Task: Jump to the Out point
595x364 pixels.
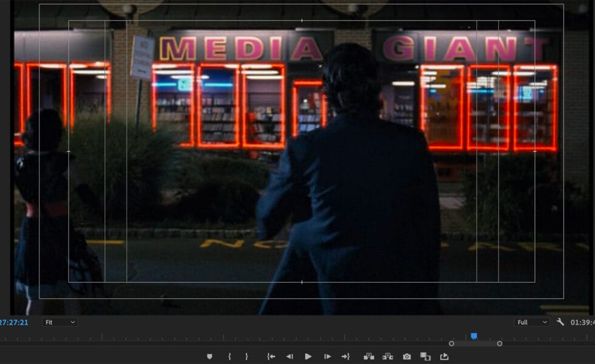Action: 345,357
